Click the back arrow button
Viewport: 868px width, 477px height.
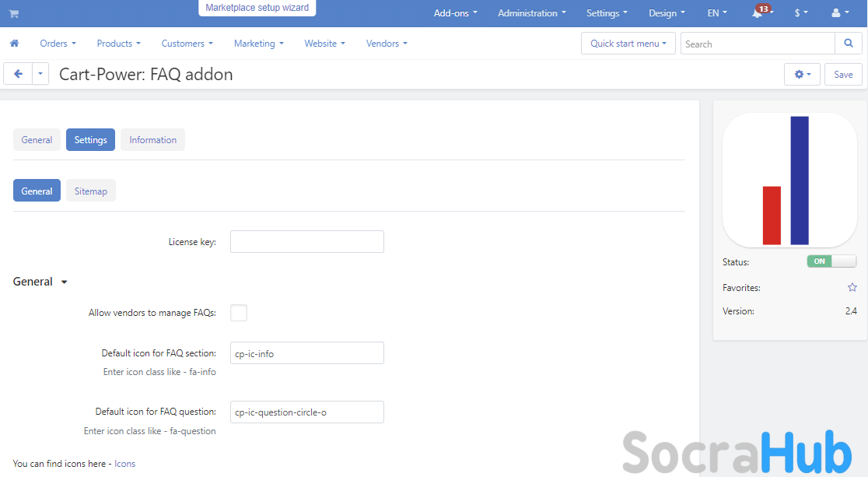(x=18, y=74)
